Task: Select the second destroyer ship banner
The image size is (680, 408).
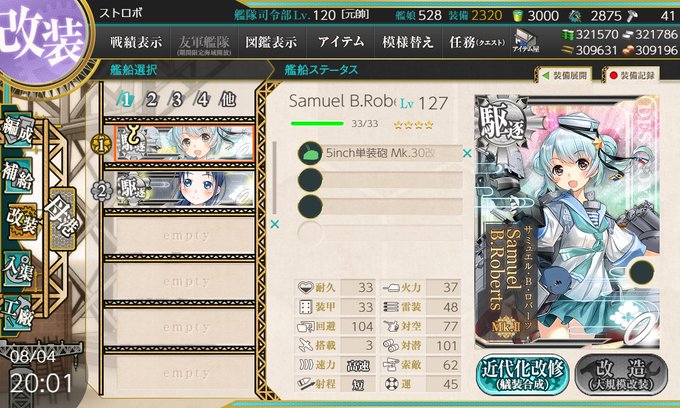Action: point(186,189)
